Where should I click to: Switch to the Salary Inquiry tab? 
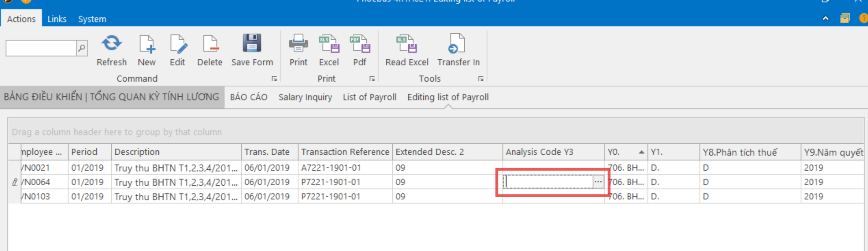tap(305, 97)
